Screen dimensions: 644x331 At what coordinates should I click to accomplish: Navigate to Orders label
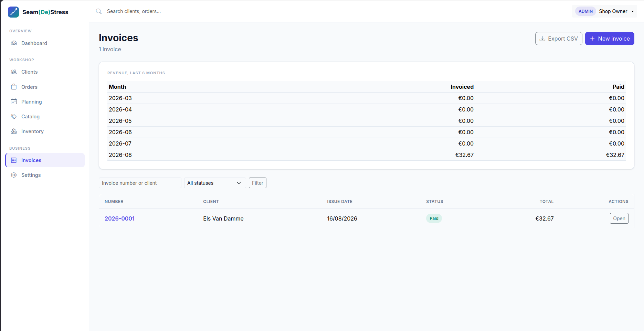(x=29, y=87)
